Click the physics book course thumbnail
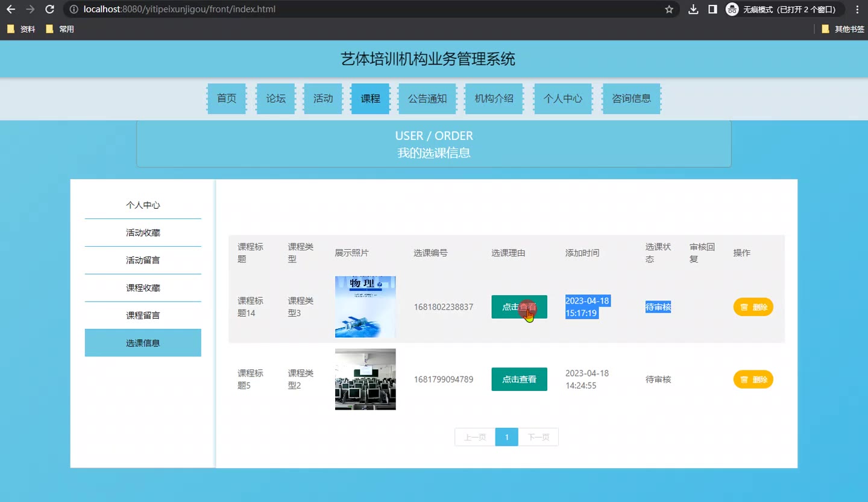 (x=365, y=307)
